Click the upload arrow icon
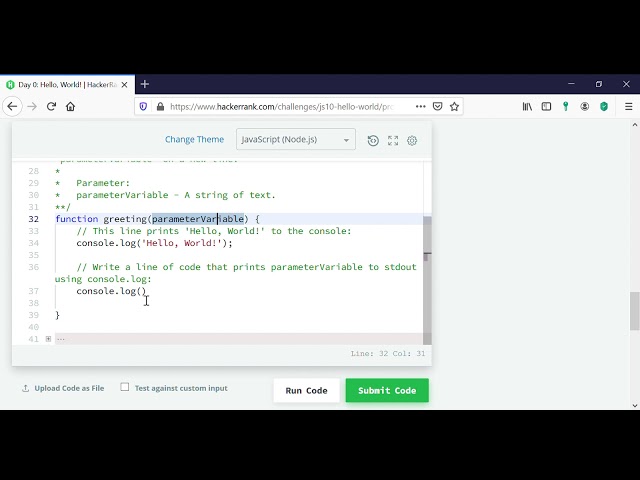The width and height of the screenshot is (640, 480). coord(25,388)
